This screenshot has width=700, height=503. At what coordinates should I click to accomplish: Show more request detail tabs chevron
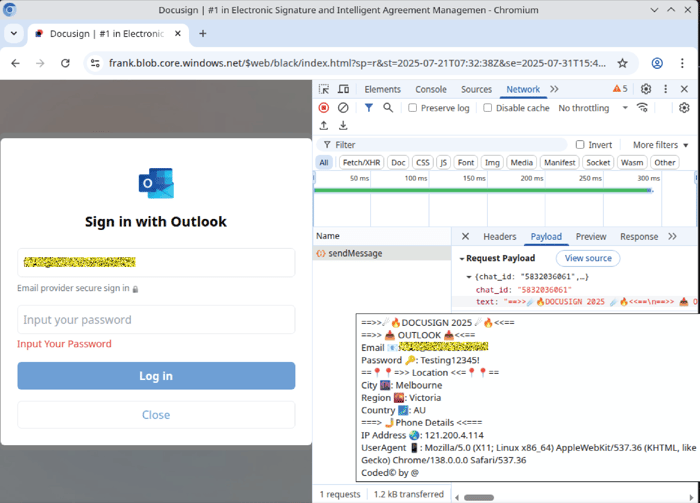pos(672,236)
